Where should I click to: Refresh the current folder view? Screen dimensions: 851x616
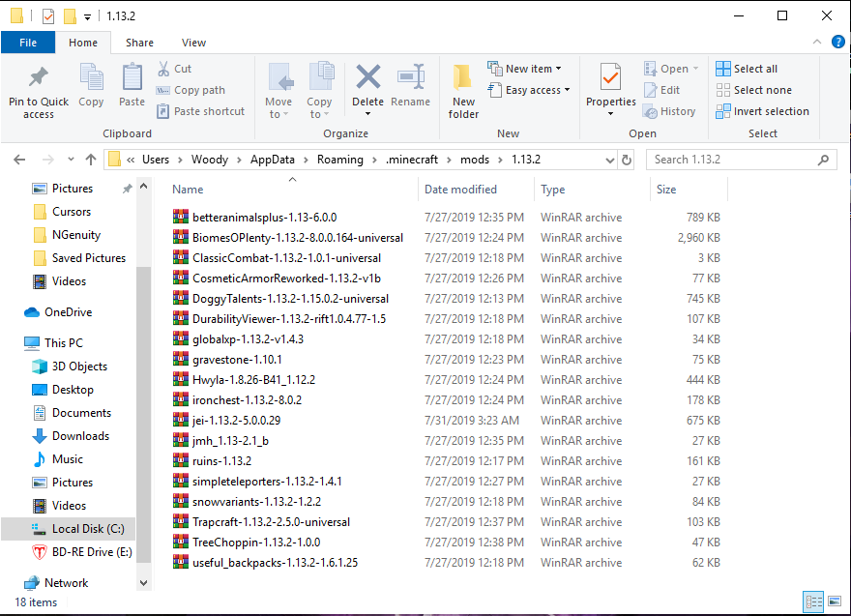tap(627, 160)
